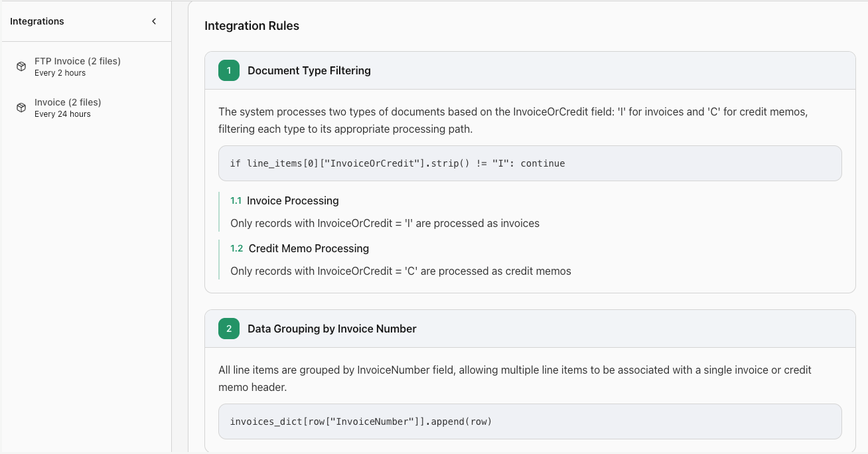Select sub-rule 1.2 Credit Memo Processing
The height and width of the screenshot is (454, 868).
[x=309, y=248]
